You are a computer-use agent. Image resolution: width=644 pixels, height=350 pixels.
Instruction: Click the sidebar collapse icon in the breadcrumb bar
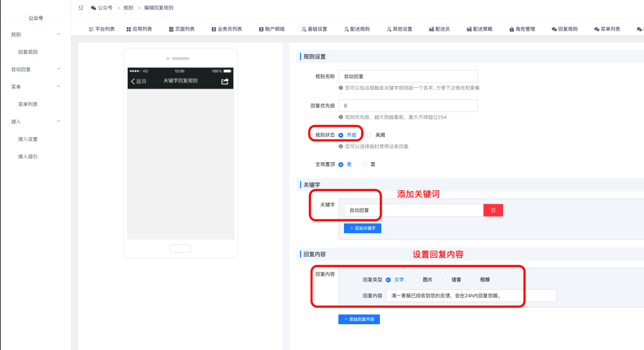80,8
